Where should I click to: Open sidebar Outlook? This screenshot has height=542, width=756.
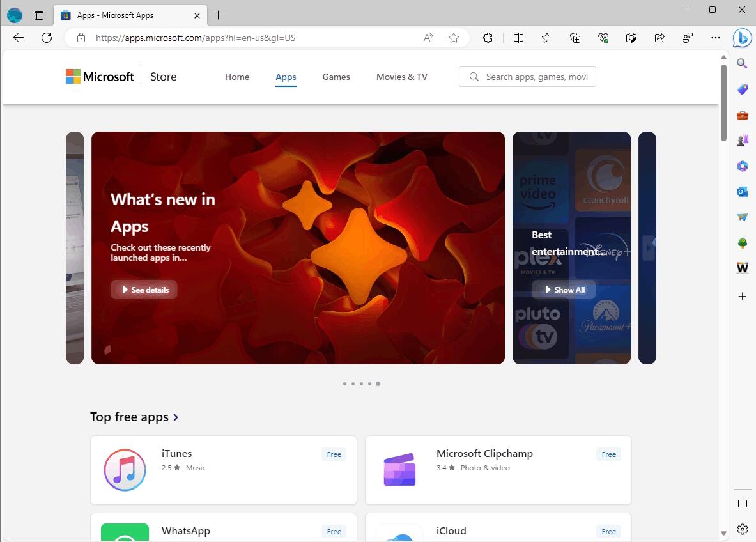click(x=742, y=192)
